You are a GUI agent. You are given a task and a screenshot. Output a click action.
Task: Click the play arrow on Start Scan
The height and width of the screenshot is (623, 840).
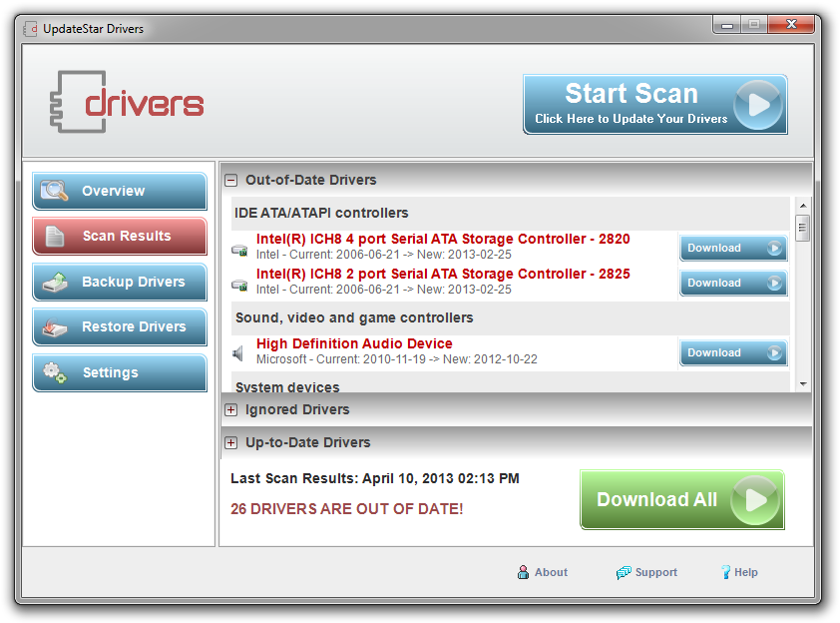(757, 105)
